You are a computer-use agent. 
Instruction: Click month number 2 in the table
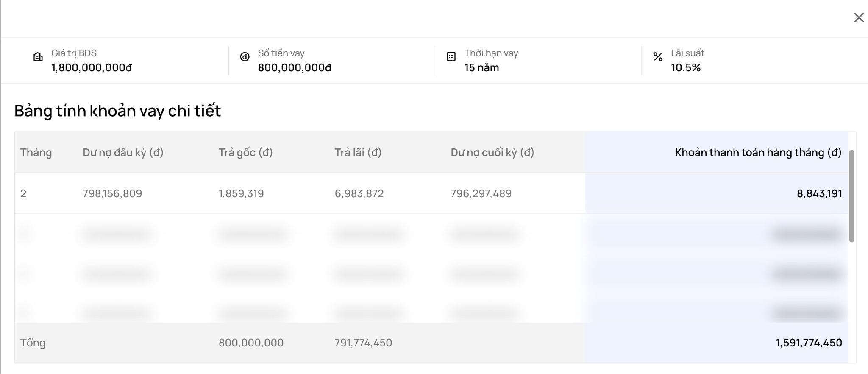click(23, 193)
